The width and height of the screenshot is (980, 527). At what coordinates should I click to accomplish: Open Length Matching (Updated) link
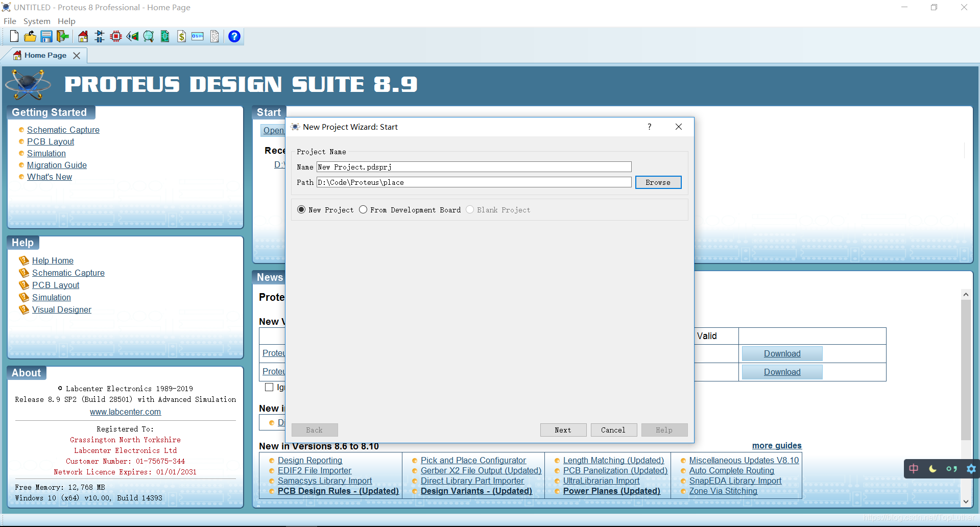click(613, 460)
